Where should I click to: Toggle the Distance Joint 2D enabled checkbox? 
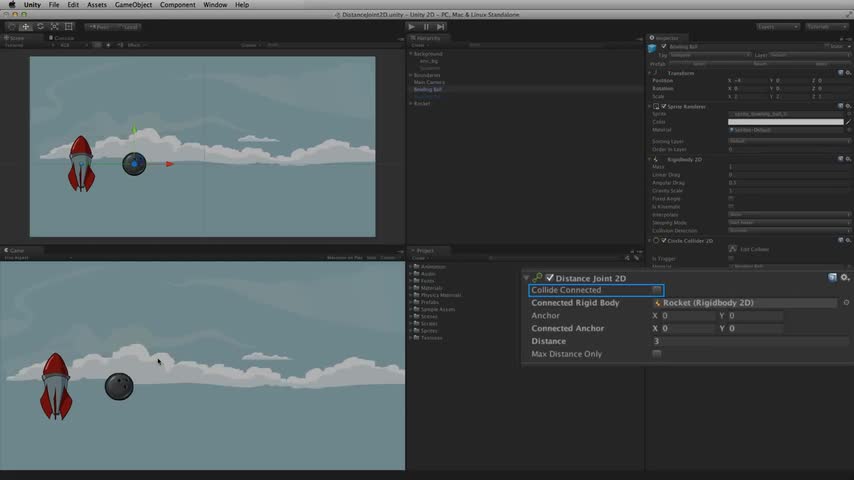pos(550,278)
